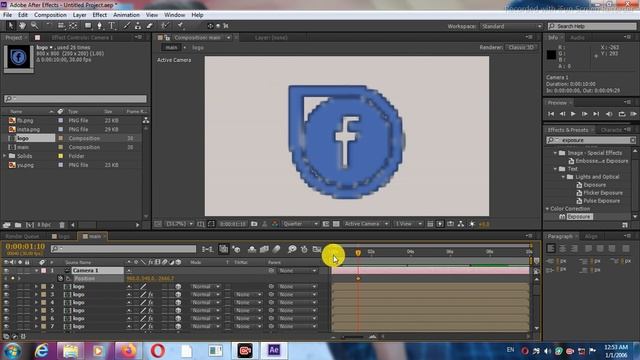640x360 pixels.
Task: Click the Position property stopwatch
Action: (x=60, y=278)
